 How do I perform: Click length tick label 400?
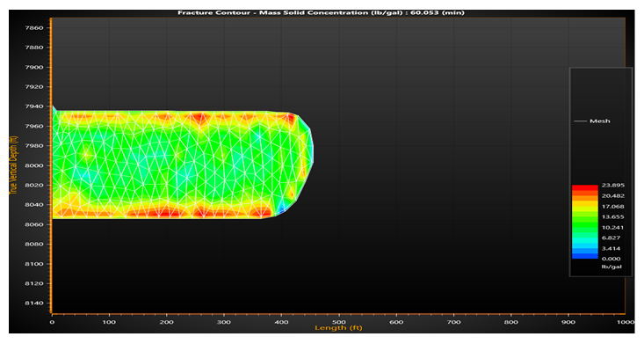[281, 322]
